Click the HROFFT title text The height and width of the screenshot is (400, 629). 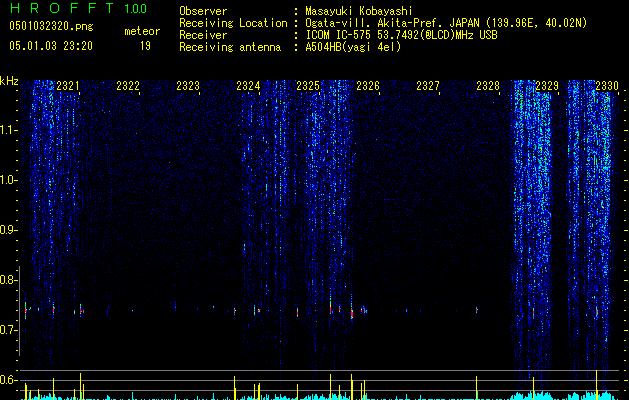62,8
